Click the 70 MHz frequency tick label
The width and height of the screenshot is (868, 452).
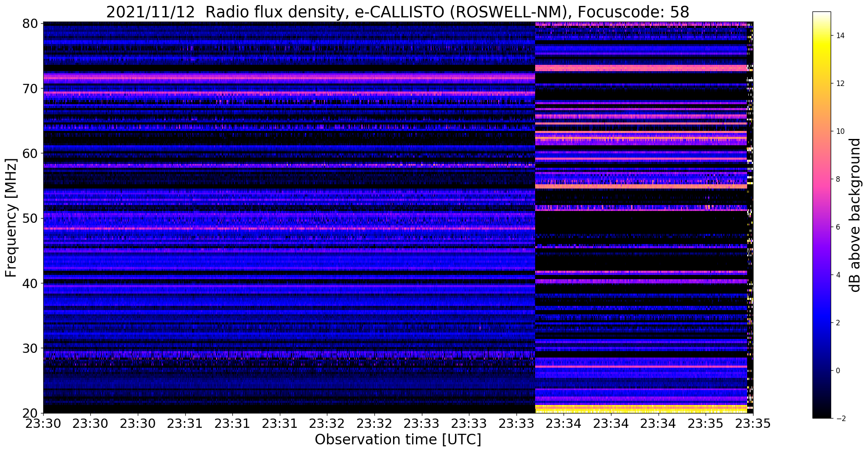click(x=30, y=89)
